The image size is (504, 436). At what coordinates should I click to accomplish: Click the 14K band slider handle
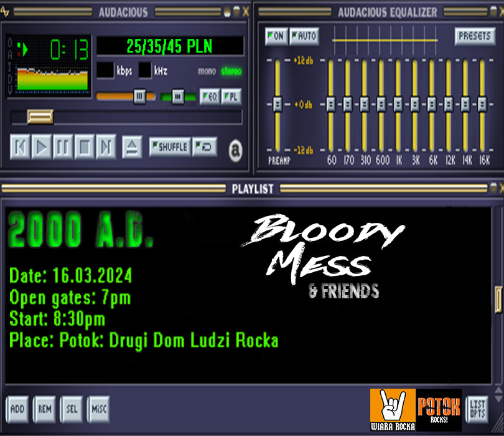tap(465, 104)
